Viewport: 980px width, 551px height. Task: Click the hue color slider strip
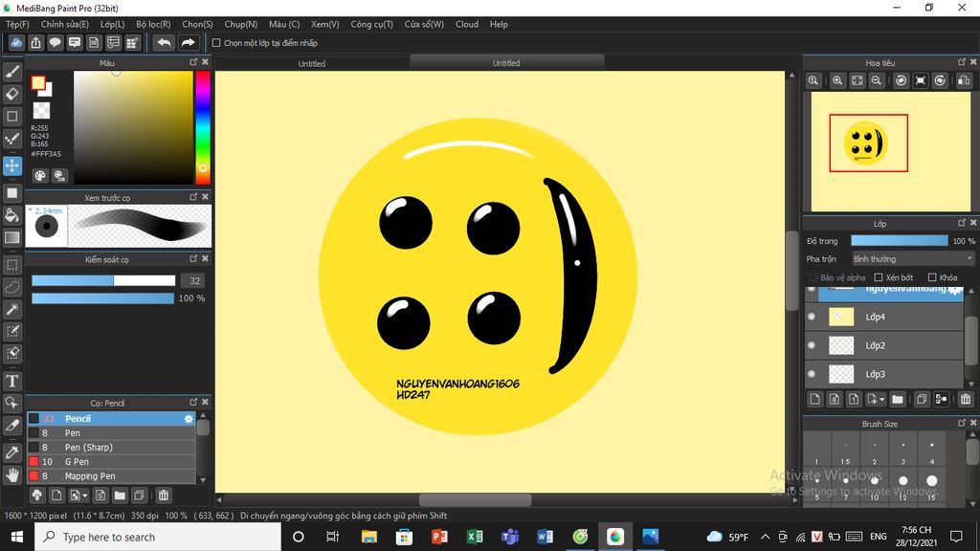tap(203, 124)
